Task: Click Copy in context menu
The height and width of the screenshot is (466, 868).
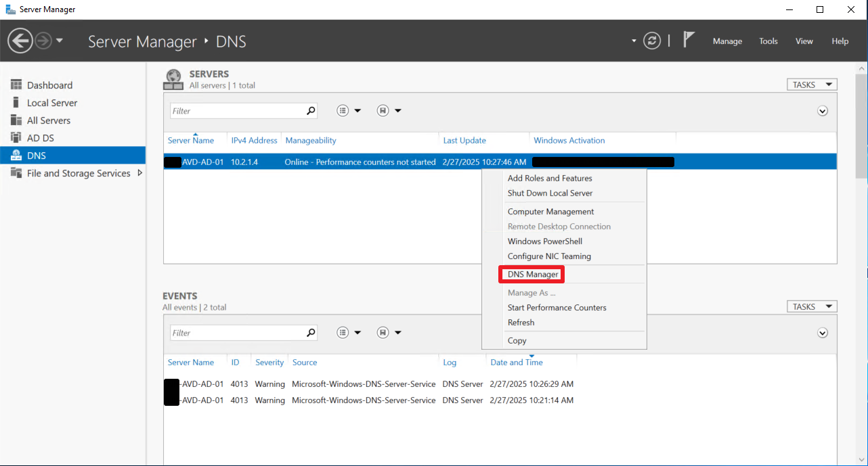Action: click(517, 341)
